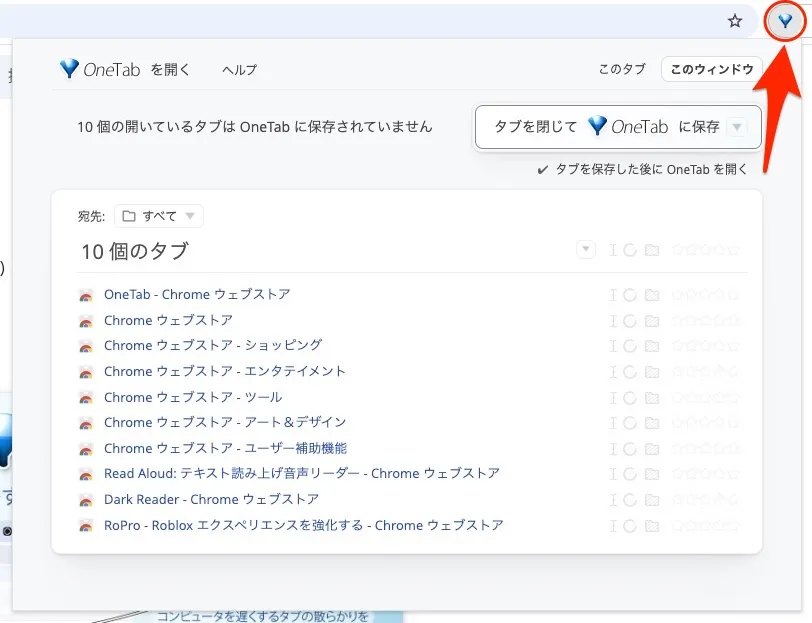Click the rename icon in the 10個のタブ header row
This screenshot has width=812, height=623.
[612, 250]
